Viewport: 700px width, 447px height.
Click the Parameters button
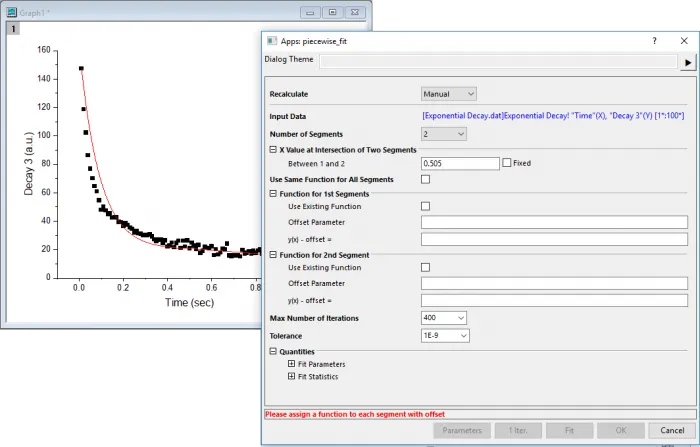(x=462, y=430)
